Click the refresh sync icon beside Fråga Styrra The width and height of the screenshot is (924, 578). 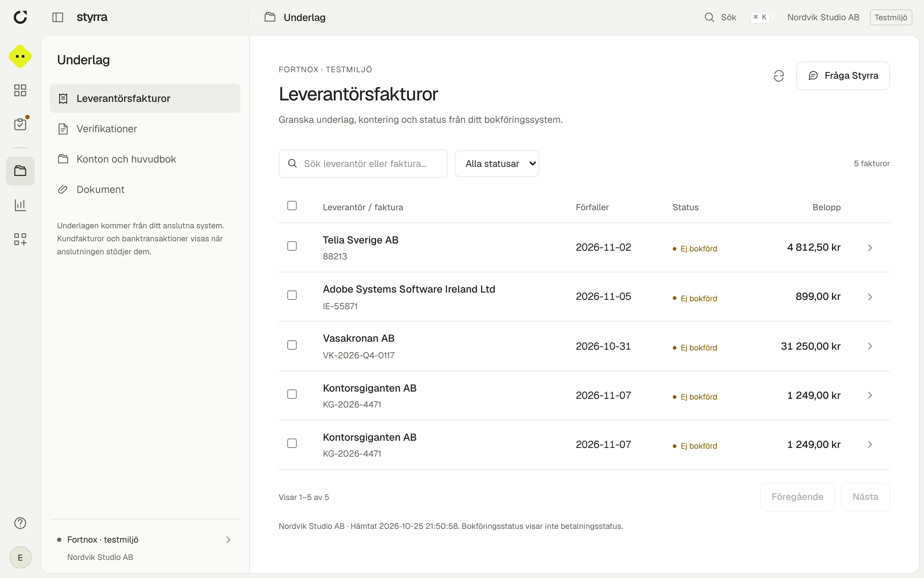coord(779,76)
